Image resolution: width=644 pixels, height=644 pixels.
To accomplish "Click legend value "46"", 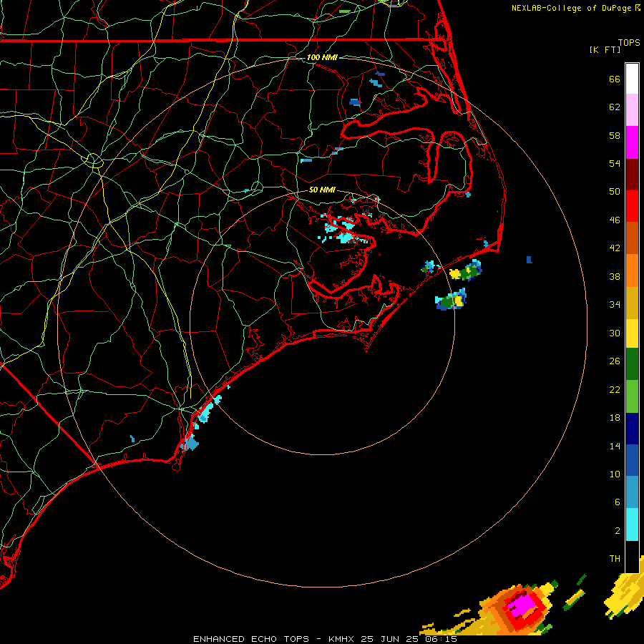I will click(615, 220).
